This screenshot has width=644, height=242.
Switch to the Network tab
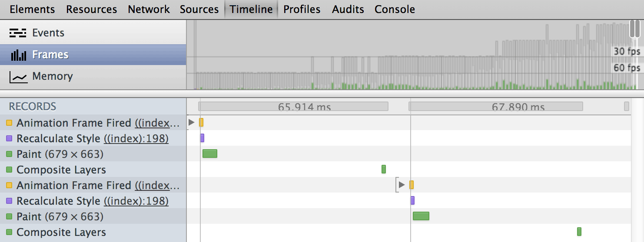point(149,9)
